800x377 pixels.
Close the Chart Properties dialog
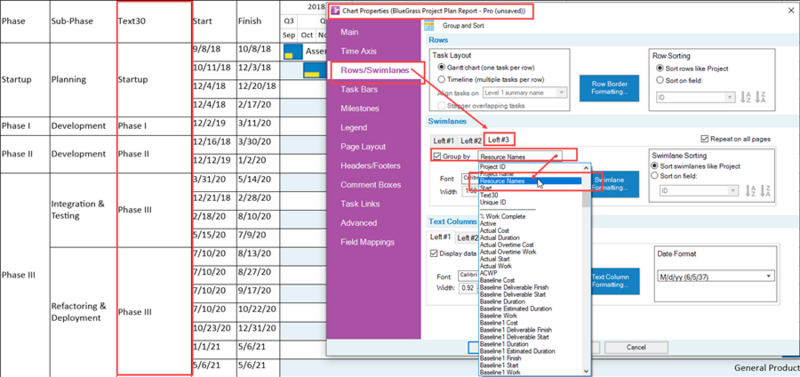790,11
